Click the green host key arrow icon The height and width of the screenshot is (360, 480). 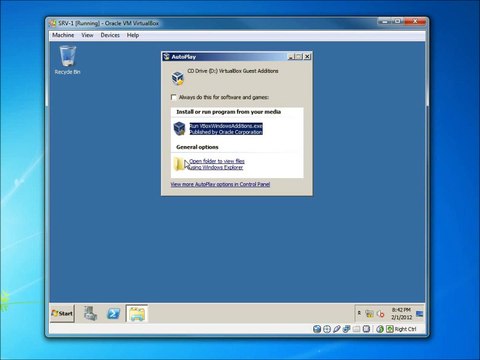(x=390, y=329)
